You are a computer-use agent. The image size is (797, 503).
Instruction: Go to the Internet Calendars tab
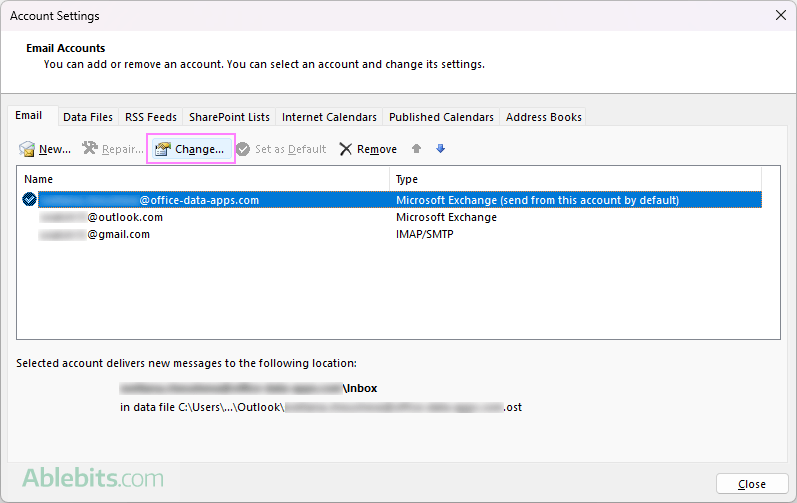329,117
